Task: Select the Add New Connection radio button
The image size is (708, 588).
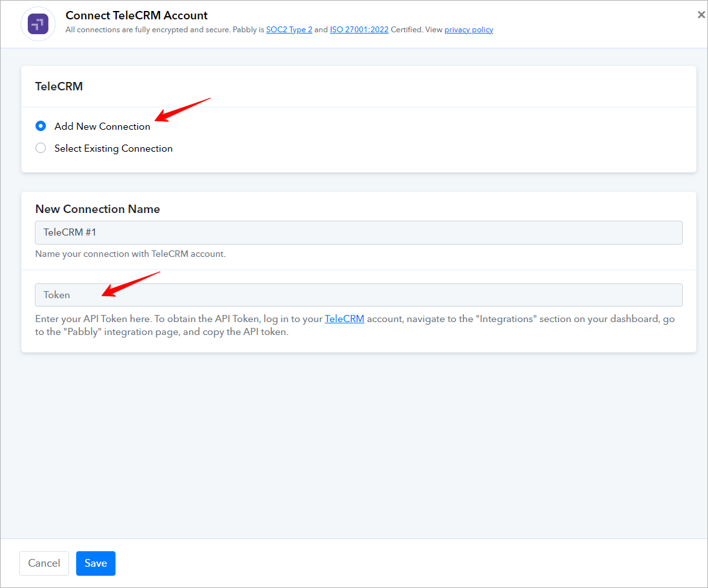Action: (41, 126)
